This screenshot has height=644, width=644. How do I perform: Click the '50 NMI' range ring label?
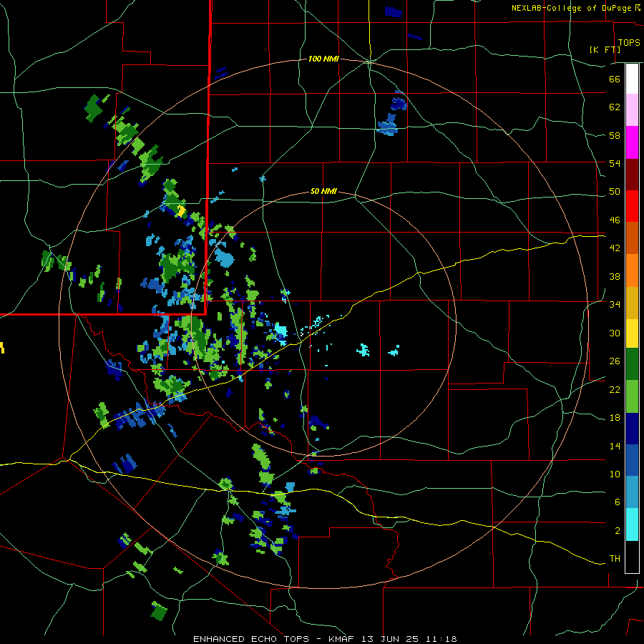(x=323, y=191)
